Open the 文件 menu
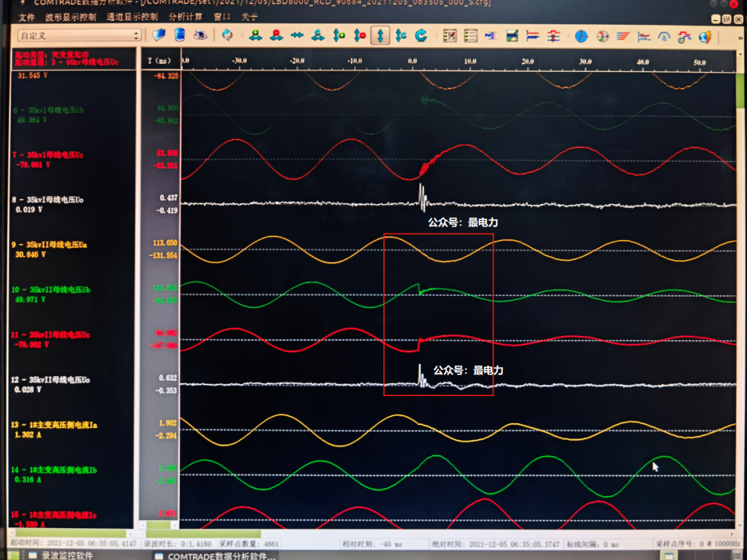This screenshot has height=560, width=747. [26, 17]
